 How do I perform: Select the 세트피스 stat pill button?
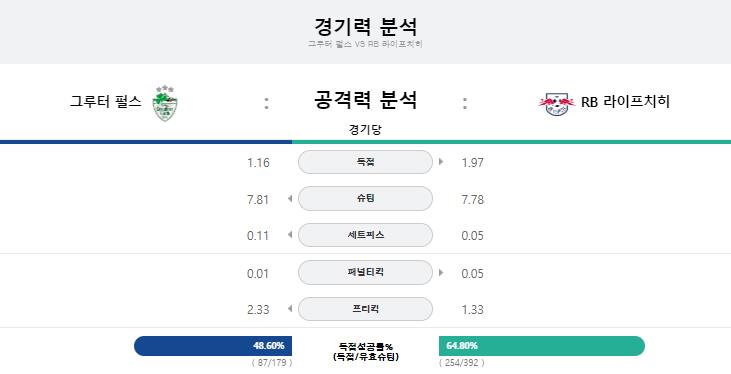tap(365, 235)
